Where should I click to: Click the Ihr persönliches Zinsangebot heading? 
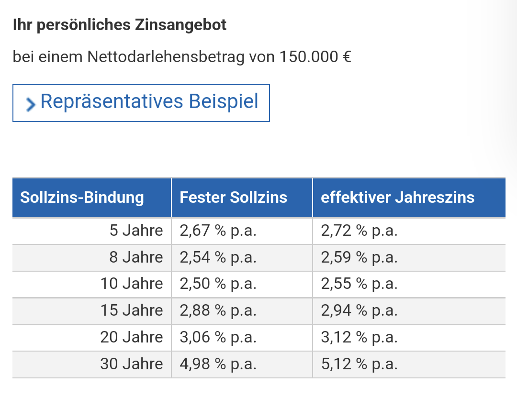[x=120, y=25]
